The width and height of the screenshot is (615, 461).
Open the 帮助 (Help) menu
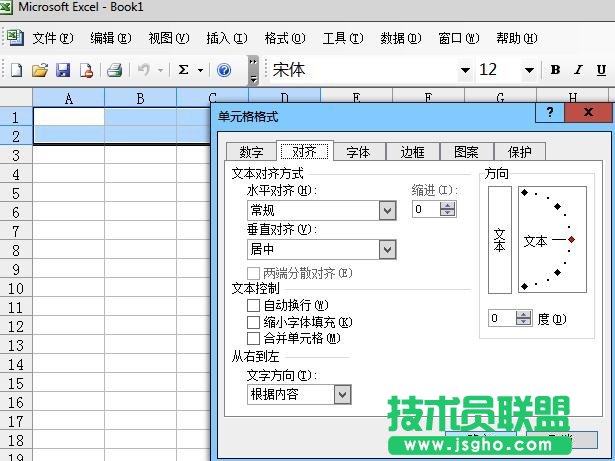(x=517, y=38)
